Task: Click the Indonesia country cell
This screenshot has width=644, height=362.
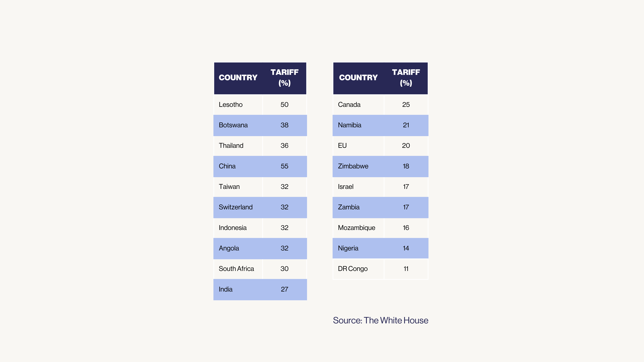Action: click(x=232, y=228)
